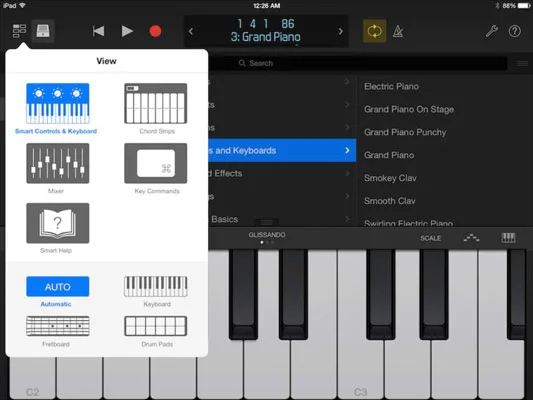Open the View menu grid icon
This screenshot has width=533, height=400.
(x=19, y=31)
